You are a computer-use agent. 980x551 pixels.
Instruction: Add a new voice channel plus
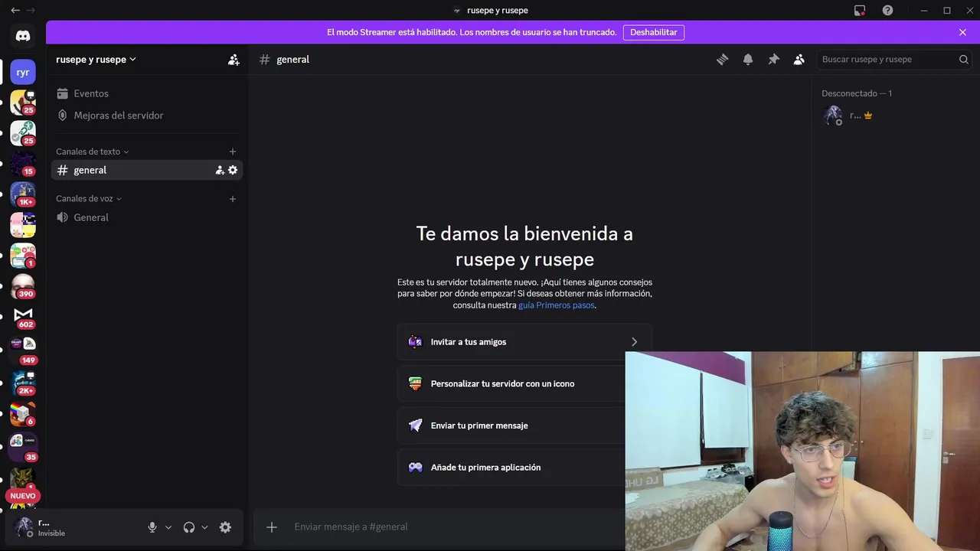pos(233,199)
